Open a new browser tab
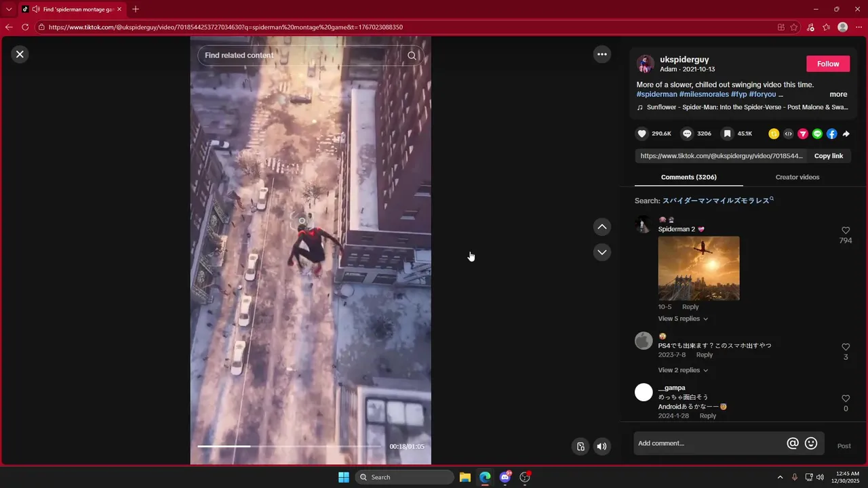The image size is (868, 488). (136, 9)
